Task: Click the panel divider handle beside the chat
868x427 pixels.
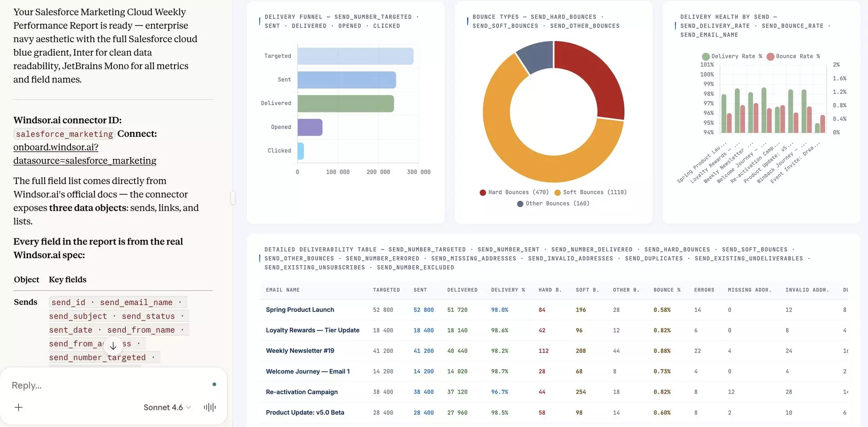Action: 233,198
